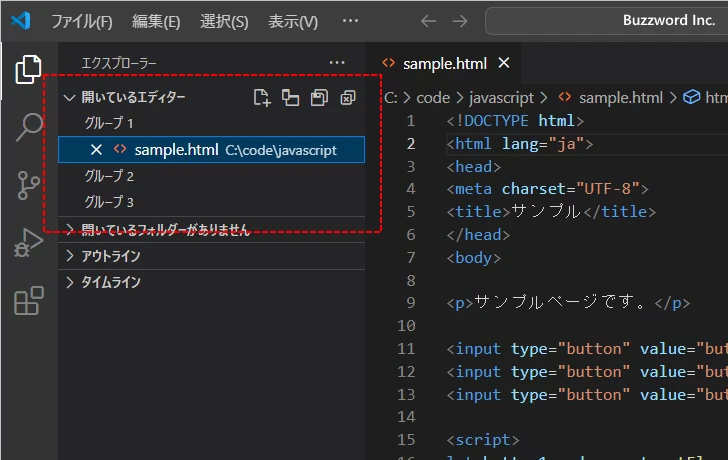Go forward with the right arrow

460,21
